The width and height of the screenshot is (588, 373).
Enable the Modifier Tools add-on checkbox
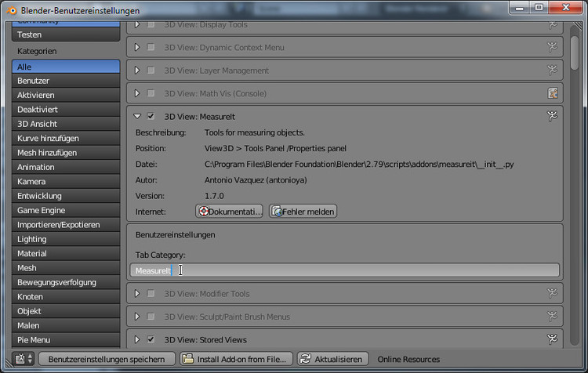pos(151,293)
